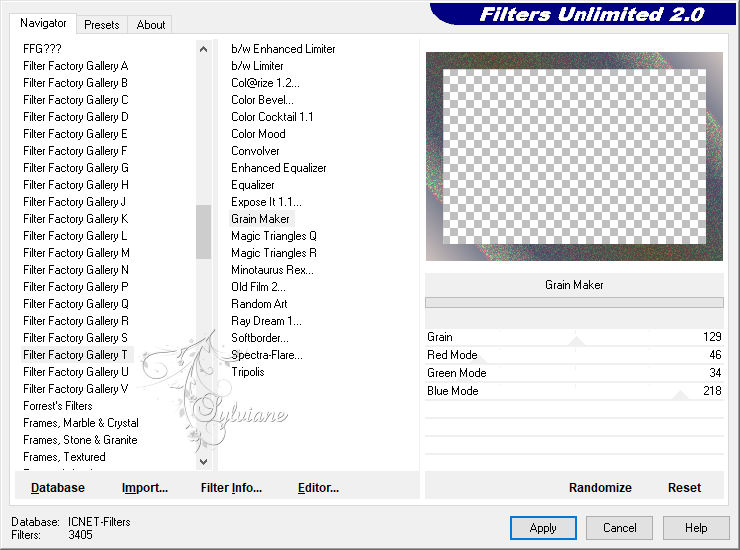Open the filter Editor...
The image size is (740, 550).
click(x=318, y=487)
